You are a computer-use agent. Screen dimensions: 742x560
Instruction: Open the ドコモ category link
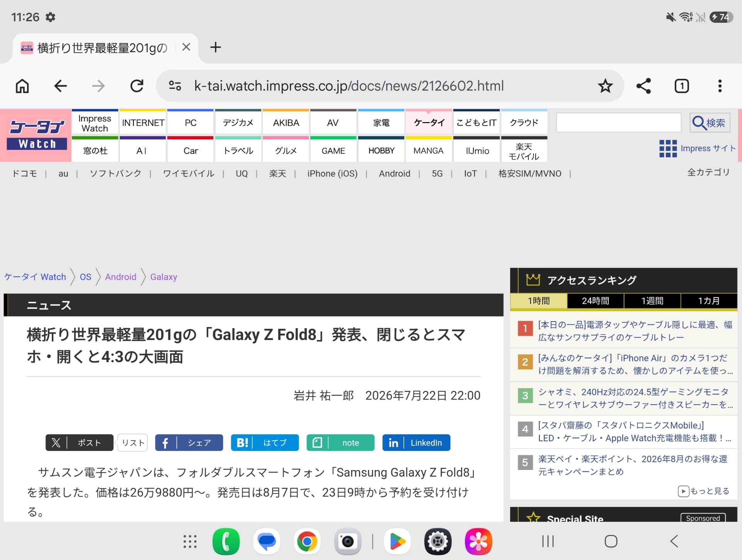(x=25, y=174)
